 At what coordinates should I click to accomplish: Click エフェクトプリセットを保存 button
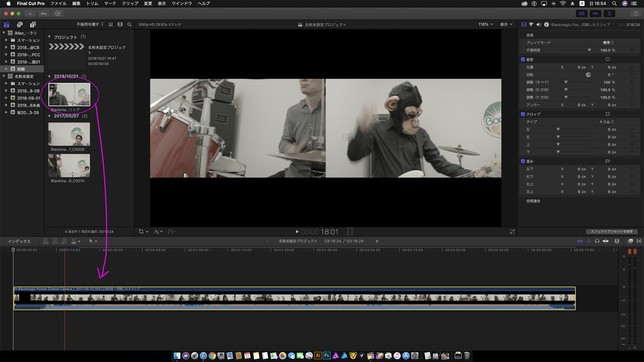pyautogui.click(x=612, y=231)
